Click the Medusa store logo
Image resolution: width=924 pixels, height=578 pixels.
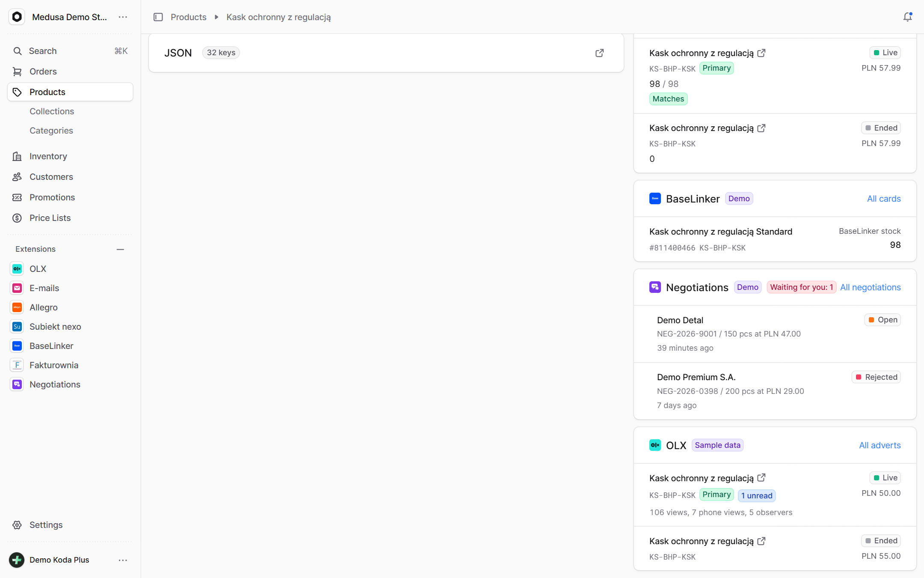click(x=17, y=17)
